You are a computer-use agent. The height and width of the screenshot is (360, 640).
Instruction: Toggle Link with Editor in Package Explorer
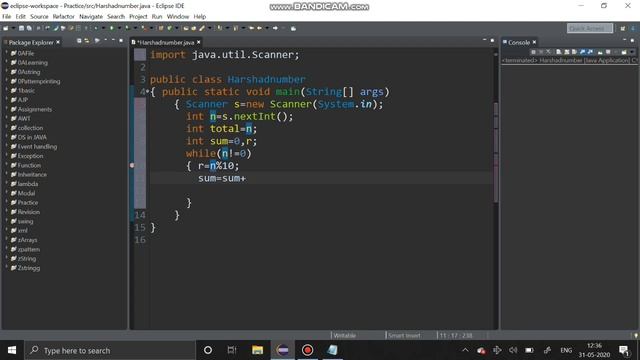click(87, 41)
